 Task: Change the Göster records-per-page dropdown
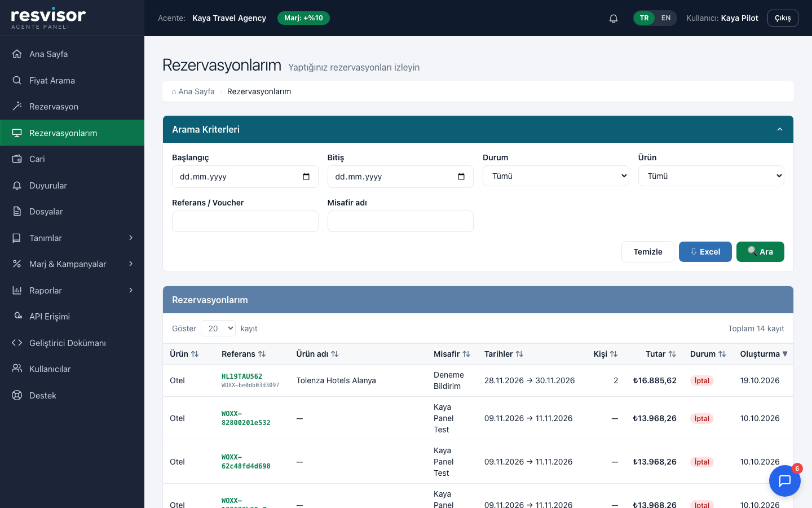(x=218, y=329)
